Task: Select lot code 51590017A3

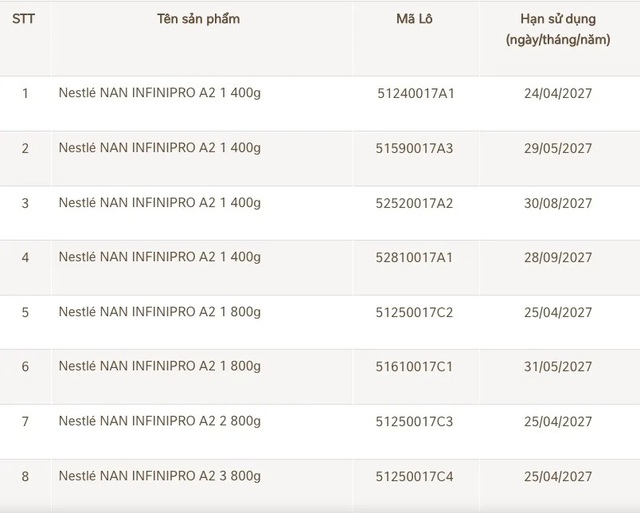Action: tap(415, 149)
